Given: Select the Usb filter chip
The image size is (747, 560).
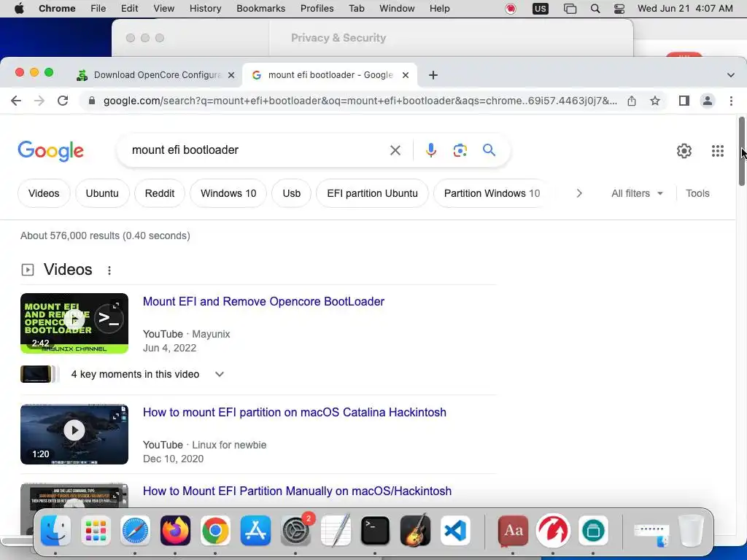Looking at the screenshot, I should point(292,193).
